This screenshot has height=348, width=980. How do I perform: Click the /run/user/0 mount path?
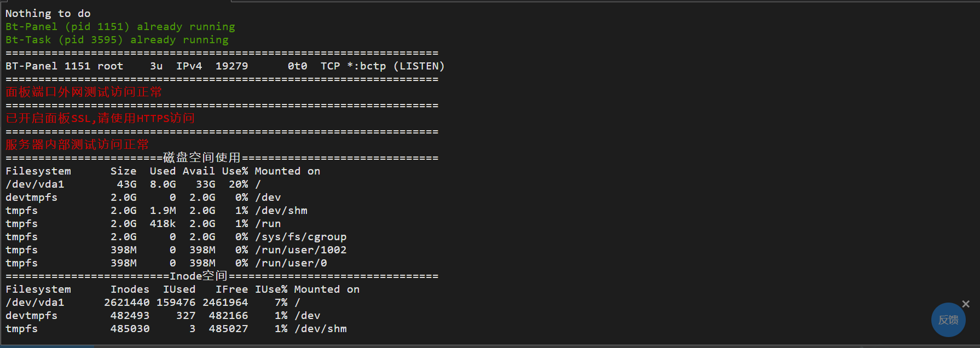pyautogui.click(x=291, y=263)
